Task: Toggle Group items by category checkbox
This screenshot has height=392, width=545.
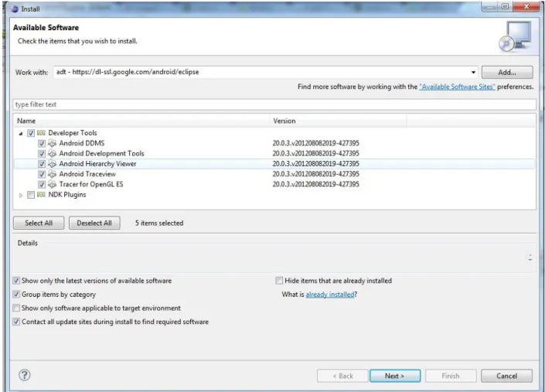Action: click(x=16, y=295)
